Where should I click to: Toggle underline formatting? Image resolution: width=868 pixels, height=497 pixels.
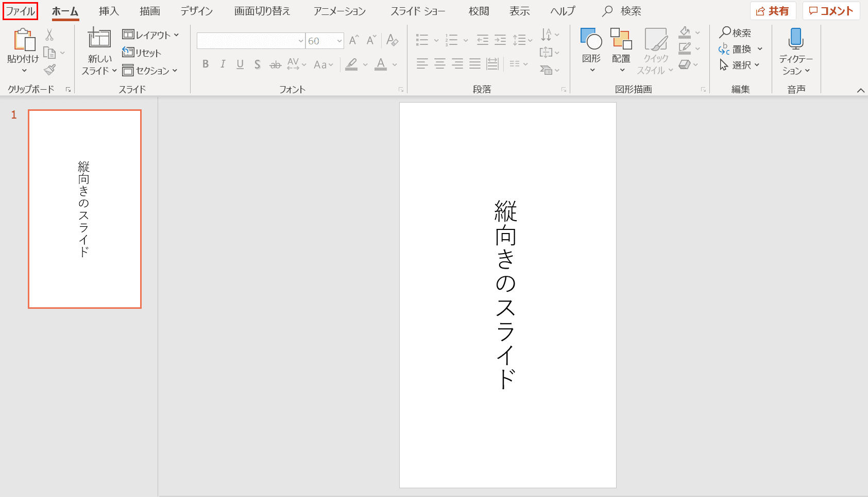[x=240, y=64]
